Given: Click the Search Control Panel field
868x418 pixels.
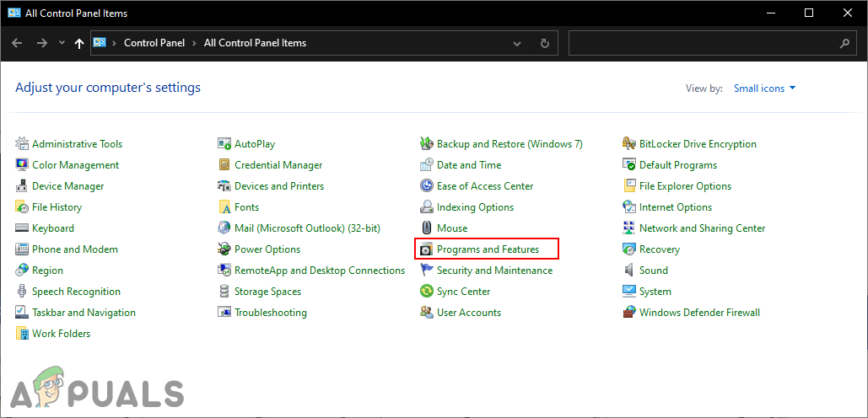Looking at the screenshot, I should pos(704,43).
